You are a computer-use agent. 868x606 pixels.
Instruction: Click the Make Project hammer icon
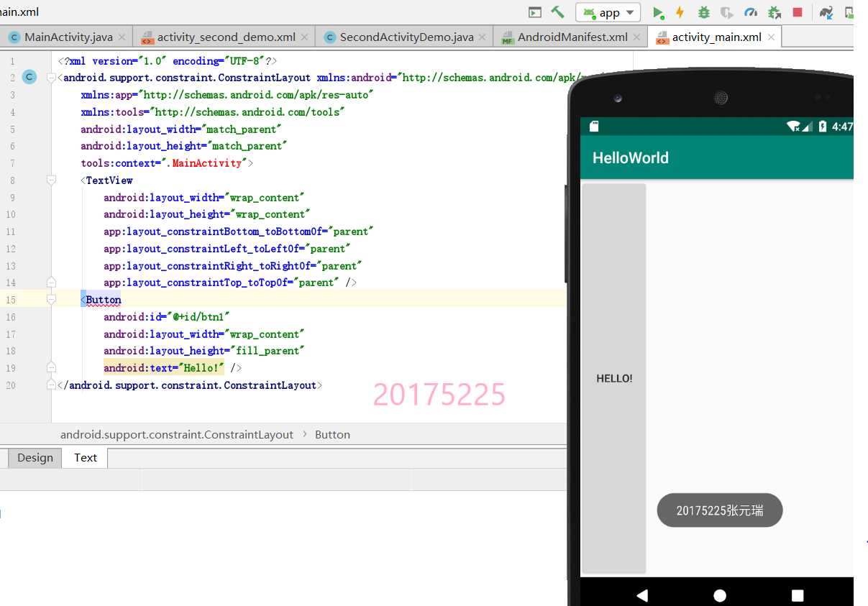point(557,12)
